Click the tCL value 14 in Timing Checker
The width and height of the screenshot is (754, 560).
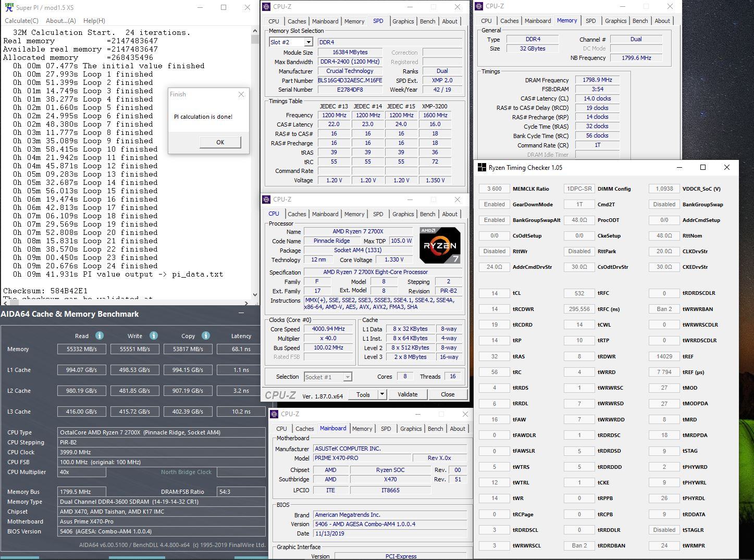pos(495,293)
